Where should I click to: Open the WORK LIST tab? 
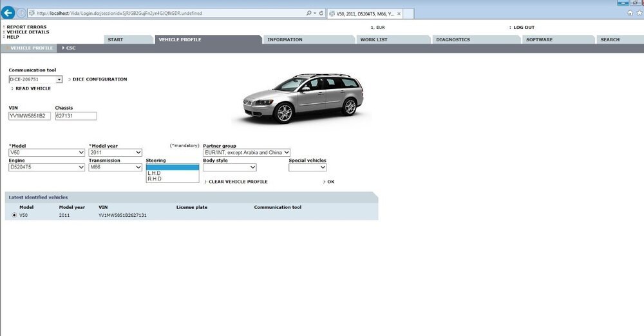coord(393,39)
